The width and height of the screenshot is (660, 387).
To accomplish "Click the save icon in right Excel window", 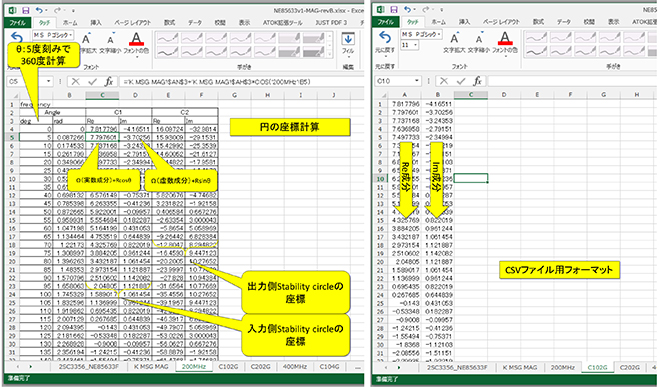I will pyautogui.click(x=394, y=9).
